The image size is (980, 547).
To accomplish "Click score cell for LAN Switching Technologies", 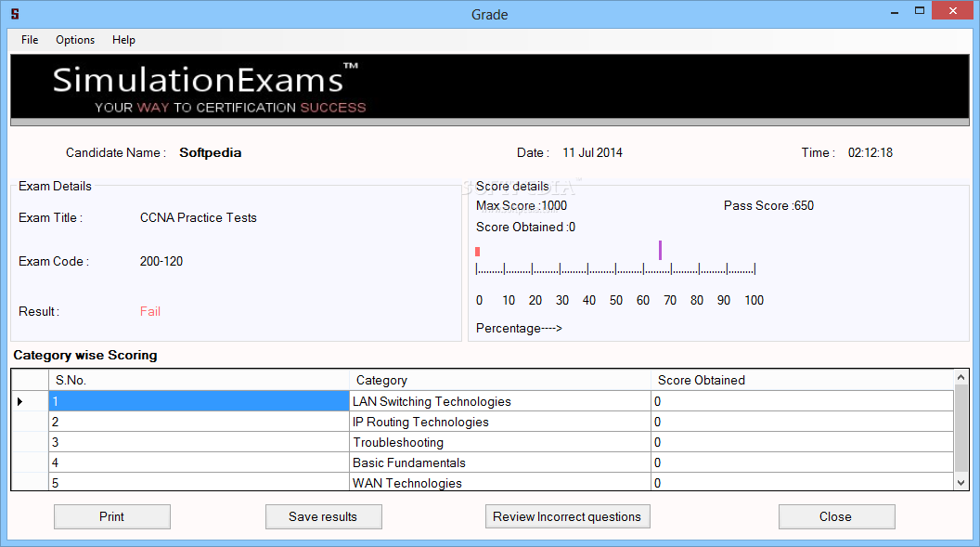I will click(x=803, y=401).
